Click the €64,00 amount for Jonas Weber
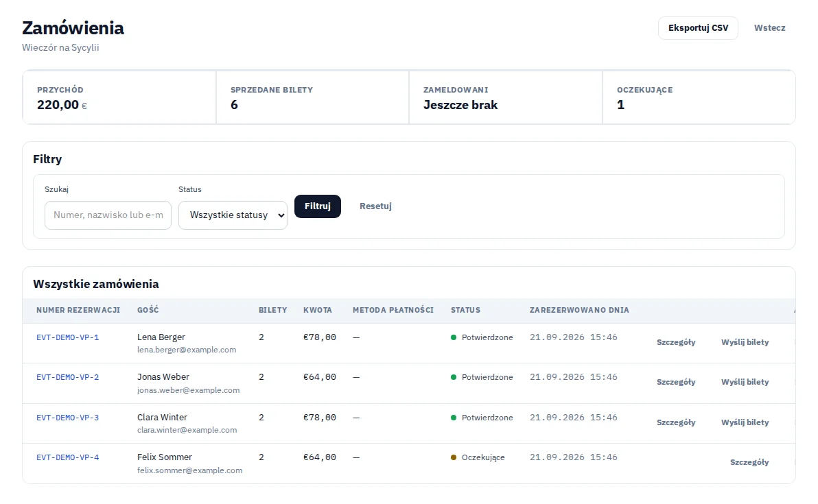The width and height of the screenshot is (818, 504). (x=320, y=377)
